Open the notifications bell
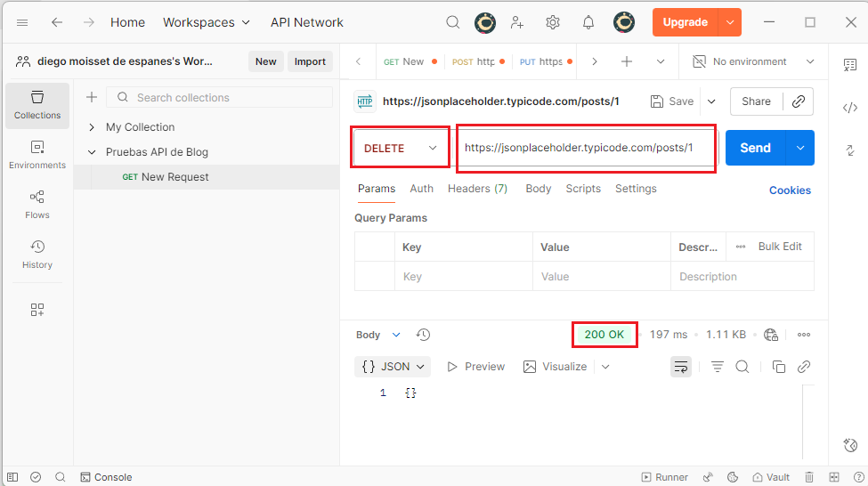This screenshot has width=868, height=486. point(588,22)
